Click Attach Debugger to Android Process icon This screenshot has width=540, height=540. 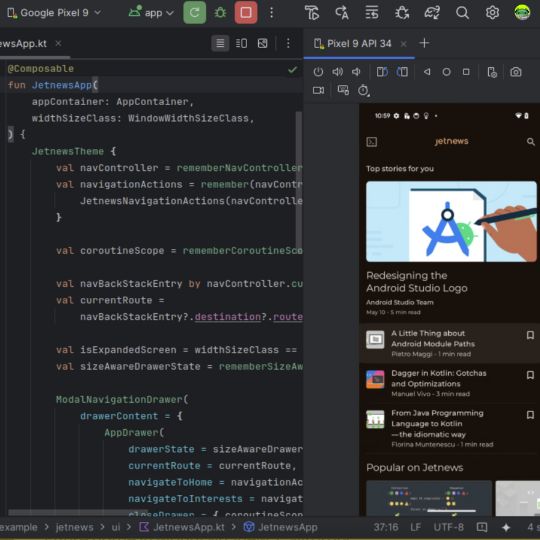(x=402, y=13)
